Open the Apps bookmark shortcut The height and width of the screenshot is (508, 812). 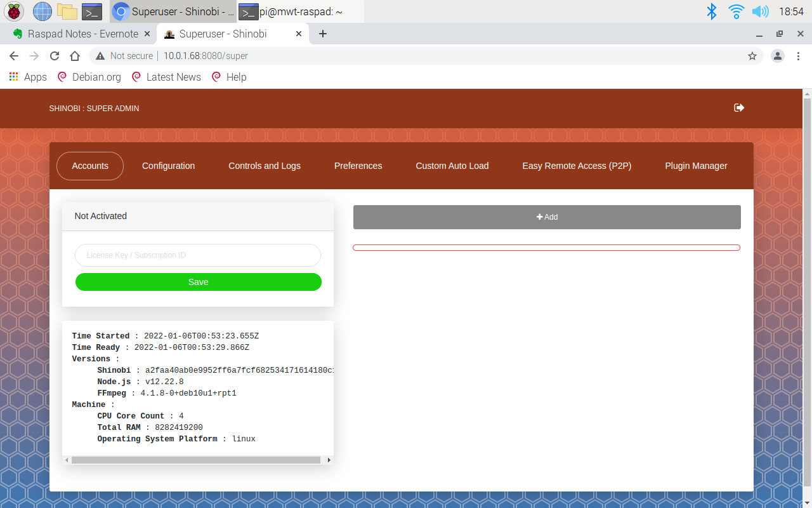27,77
